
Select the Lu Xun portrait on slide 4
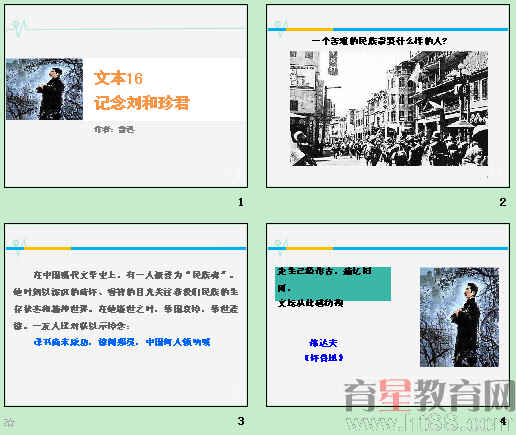pos(459,317)
